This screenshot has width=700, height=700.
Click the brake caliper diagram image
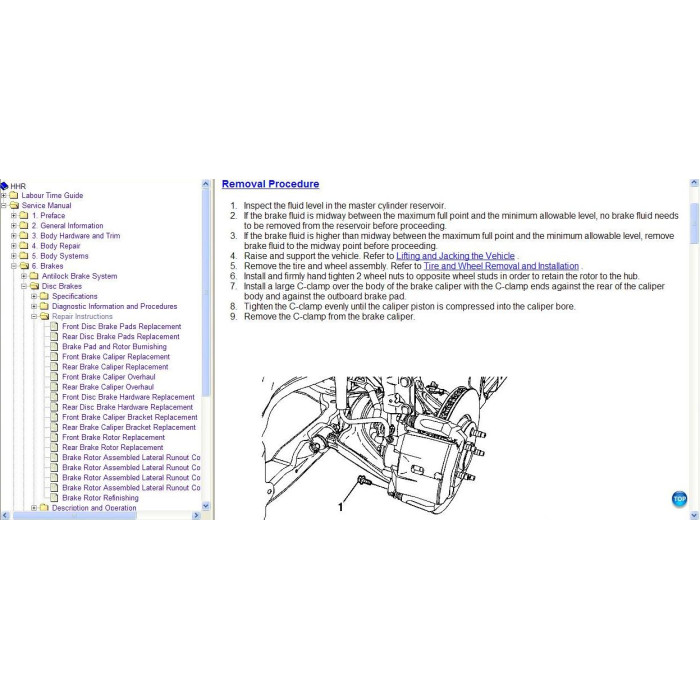point(385,448)
